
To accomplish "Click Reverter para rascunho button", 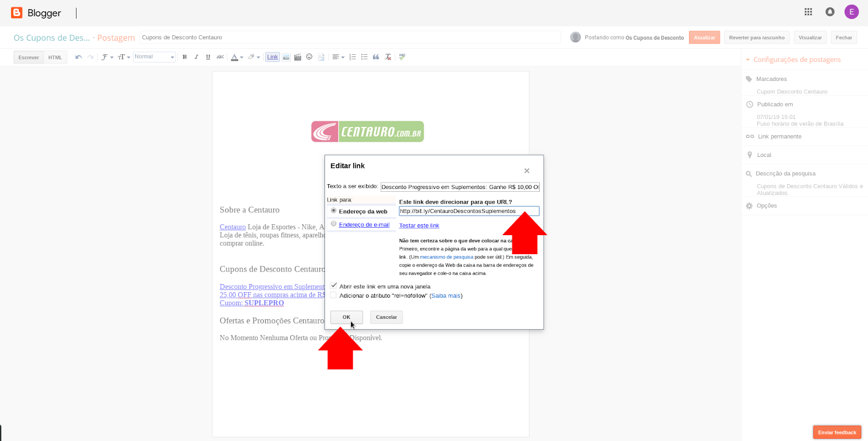I will coord(757,37).
